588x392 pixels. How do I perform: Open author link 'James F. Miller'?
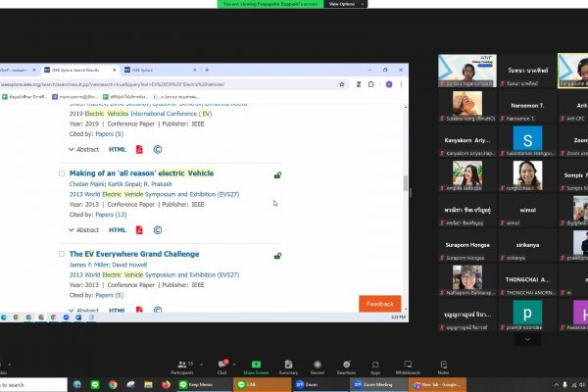(x=89, y=265)
